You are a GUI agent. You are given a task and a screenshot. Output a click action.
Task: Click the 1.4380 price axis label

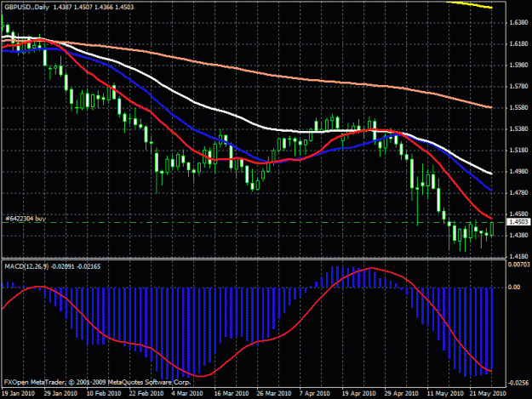point(518,235)
